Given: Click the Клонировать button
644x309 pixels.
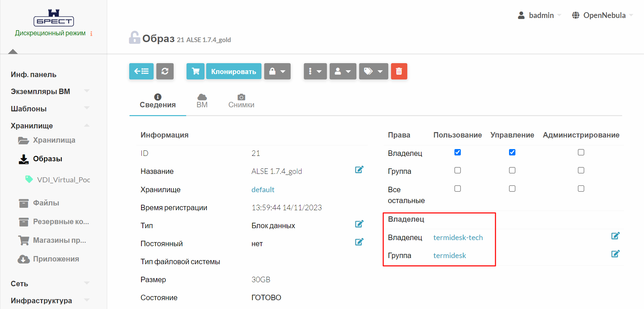Looking at the screenshot, I should (x=234, y=71).
